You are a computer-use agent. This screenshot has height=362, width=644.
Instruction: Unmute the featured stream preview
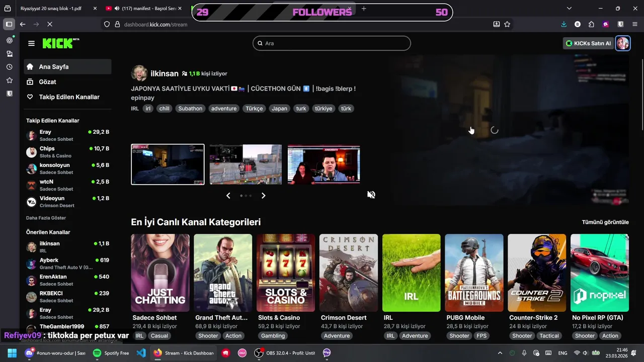point(371,195)
